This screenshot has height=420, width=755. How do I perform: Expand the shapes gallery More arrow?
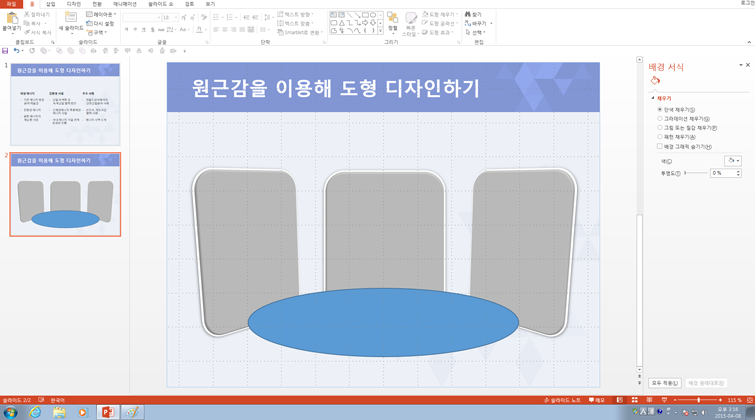point(381,30)
